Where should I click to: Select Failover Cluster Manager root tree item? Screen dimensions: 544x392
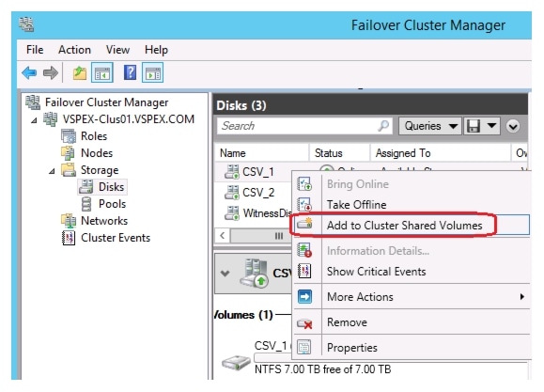point(106,102)
